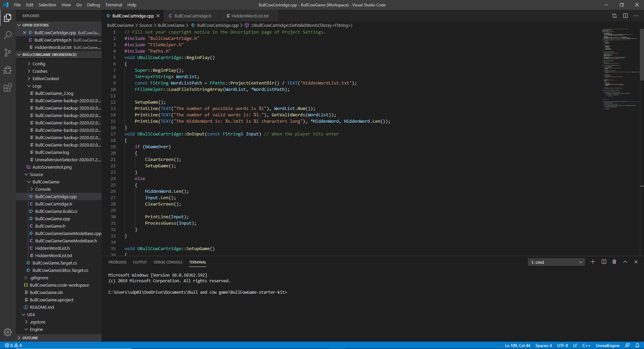644x349 pixels.
Task: Split the editor to the right
Action: click(x=625, y=16)
